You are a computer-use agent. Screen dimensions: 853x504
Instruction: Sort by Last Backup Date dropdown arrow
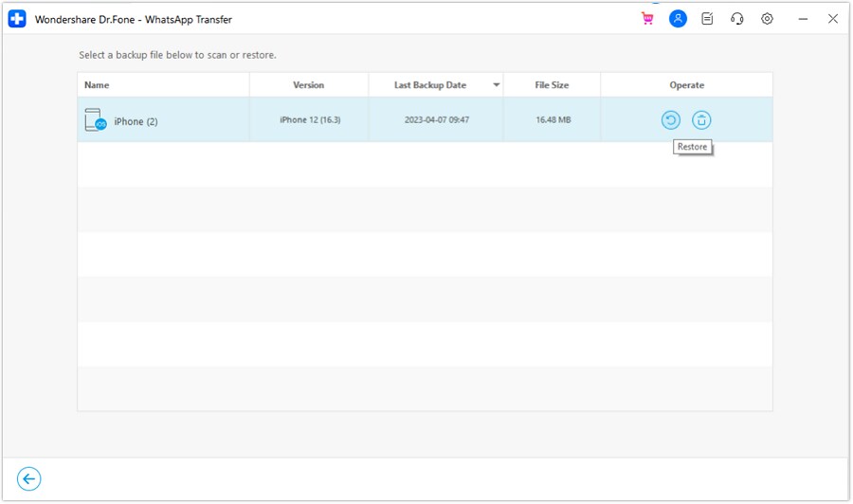click(x=496, y=85)
